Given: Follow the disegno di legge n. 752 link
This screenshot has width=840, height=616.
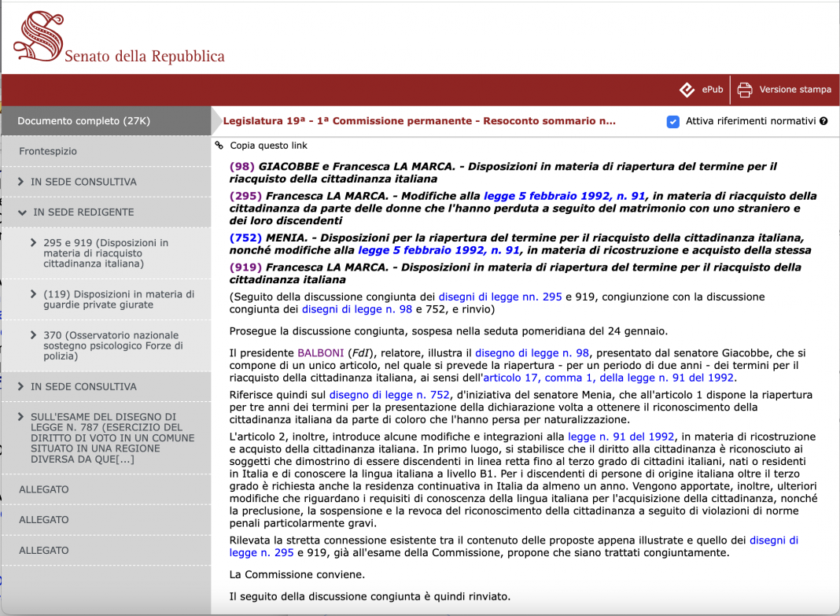Looking at the screenshot, I should pyautogui.click(x=389, y=395).
